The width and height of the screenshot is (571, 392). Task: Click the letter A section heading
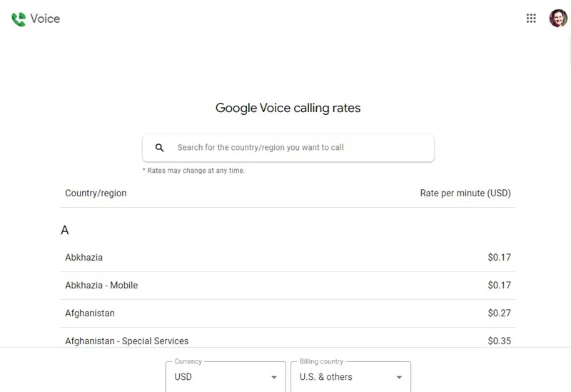coord(65,231)
